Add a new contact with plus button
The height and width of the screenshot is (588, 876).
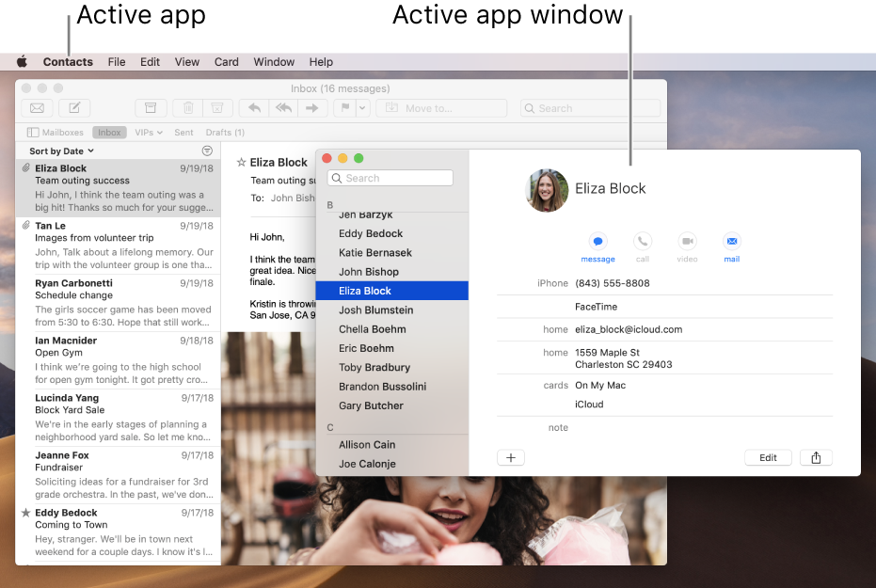point(511,457)
